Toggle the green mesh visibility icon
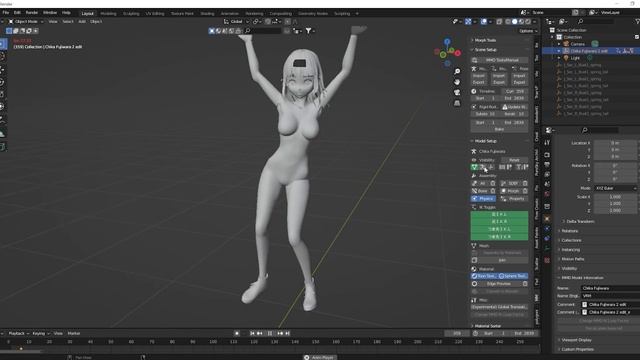The width and height of the screenshot is (640, 360). 474,167
